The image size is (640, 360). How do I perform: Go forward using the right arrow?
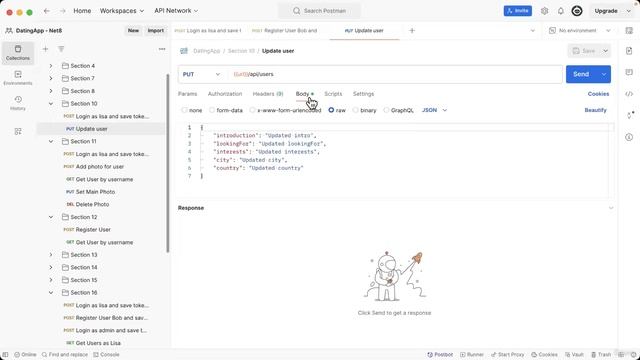(62, 11)
